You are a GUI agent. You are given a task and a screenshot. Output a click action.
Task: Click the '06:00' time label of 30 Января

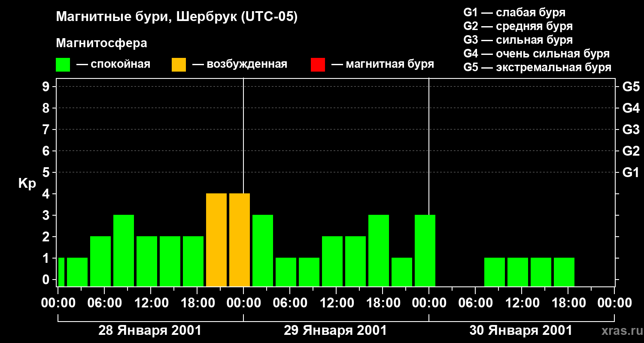[475, 303]
